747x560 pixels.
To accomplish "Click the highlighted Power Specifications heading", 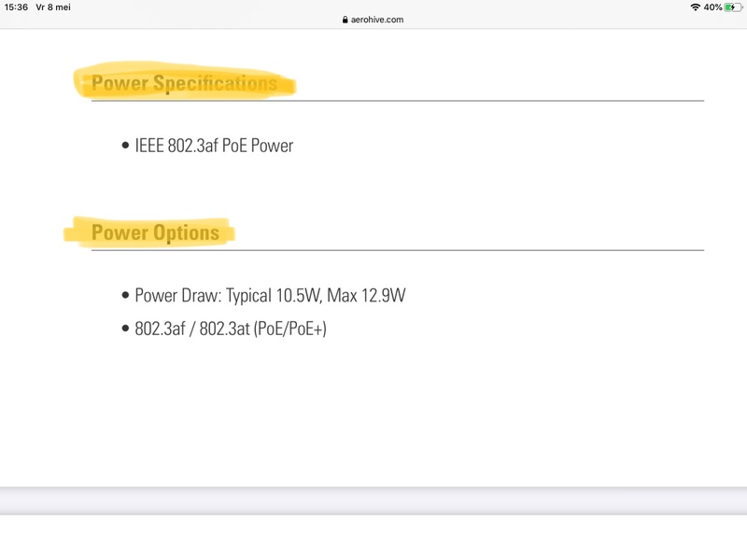I will (184, 84).
